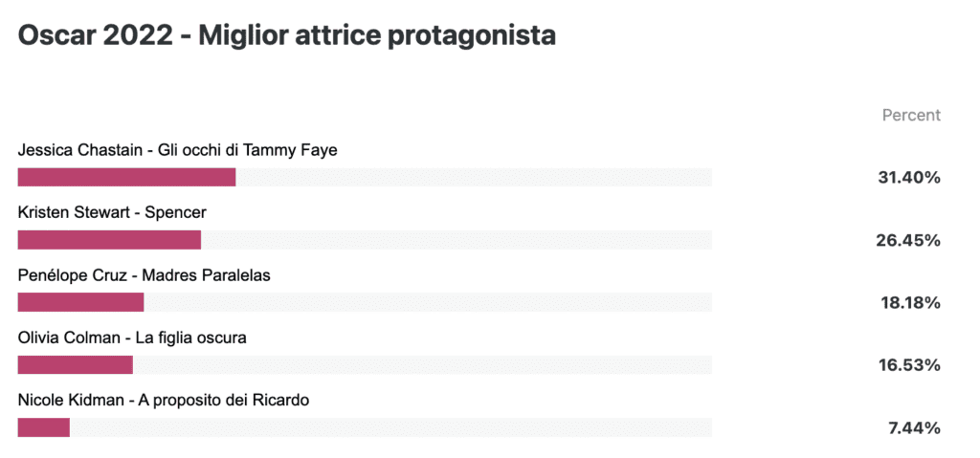Click Penélope Cruz's filled pink bar
The image size is (980, 458).
[80, 302]
